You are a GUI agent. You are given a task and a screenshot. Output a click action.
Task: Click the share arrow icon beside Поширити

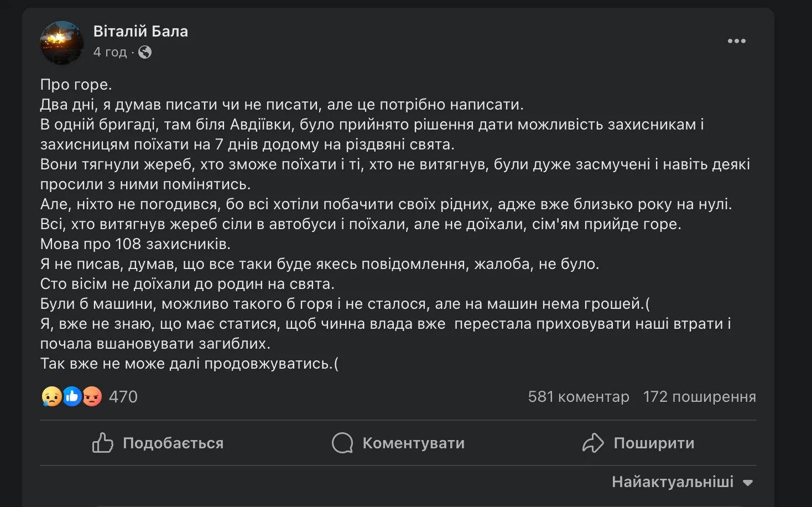pyautogui.click(x=593, y=443)
